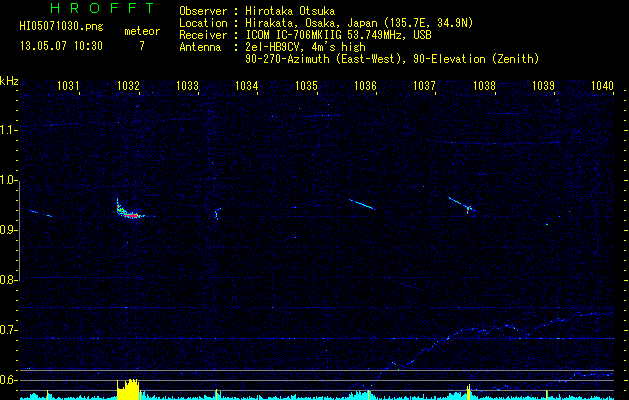The image size is (629, 400).
Task: Click the Observer line Hirotaka Otsuka
Action: 257,11
